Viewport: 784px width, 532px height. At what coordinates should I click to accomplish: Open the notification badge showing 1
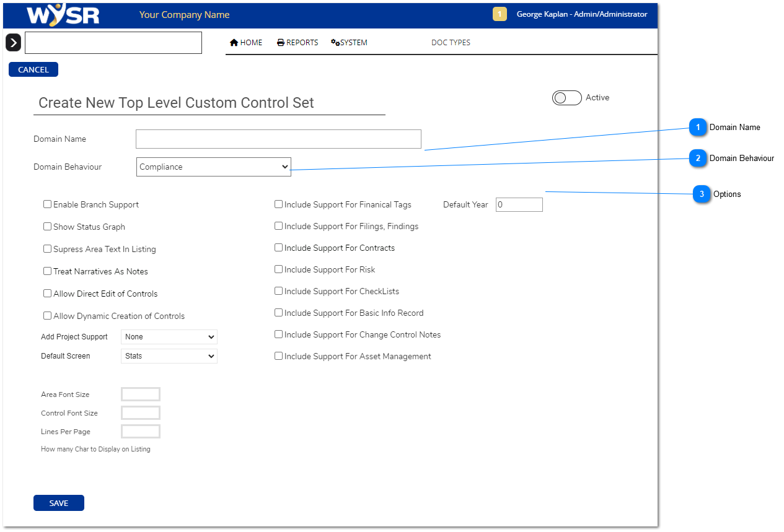[500, 14]
